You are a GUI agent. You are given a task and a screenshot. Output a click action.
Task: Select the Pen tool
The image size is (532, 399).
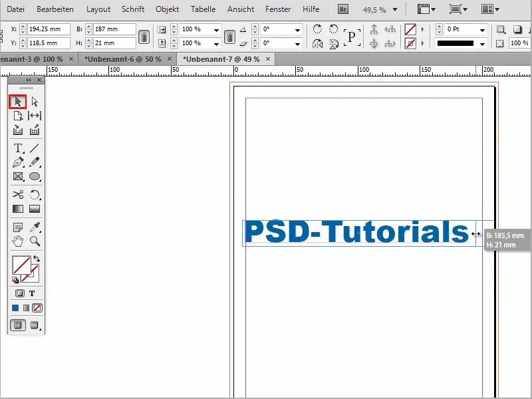(18, 162)
